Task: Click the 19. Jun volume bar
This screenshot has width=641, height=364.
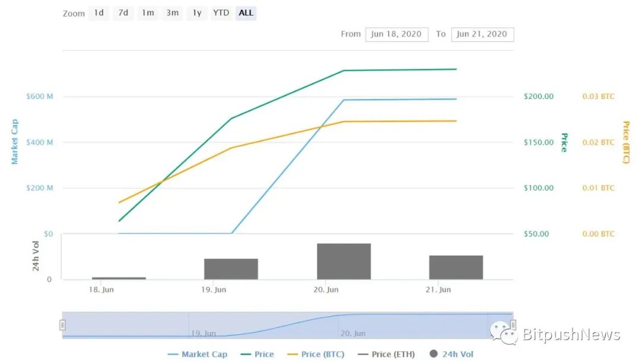Action: pos(231,269)
